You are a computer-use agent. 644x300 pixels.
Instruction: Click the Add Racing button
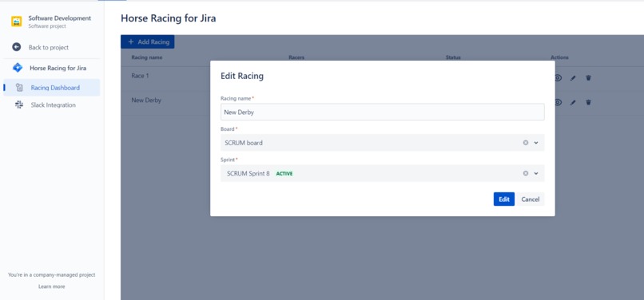[x=148, y=41]
